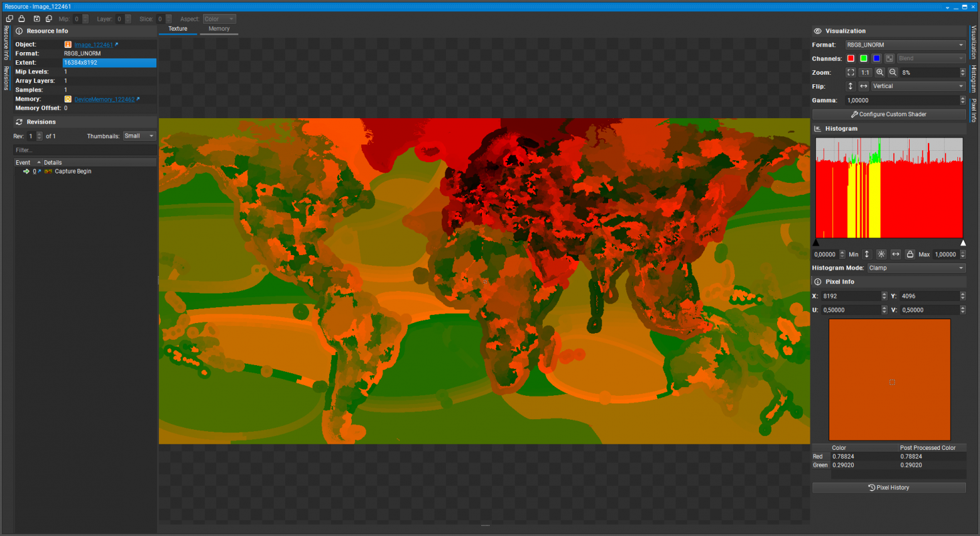Switch to the Memory tab
Viewport: 980px width, 536px height.
(x=219, y=28)
